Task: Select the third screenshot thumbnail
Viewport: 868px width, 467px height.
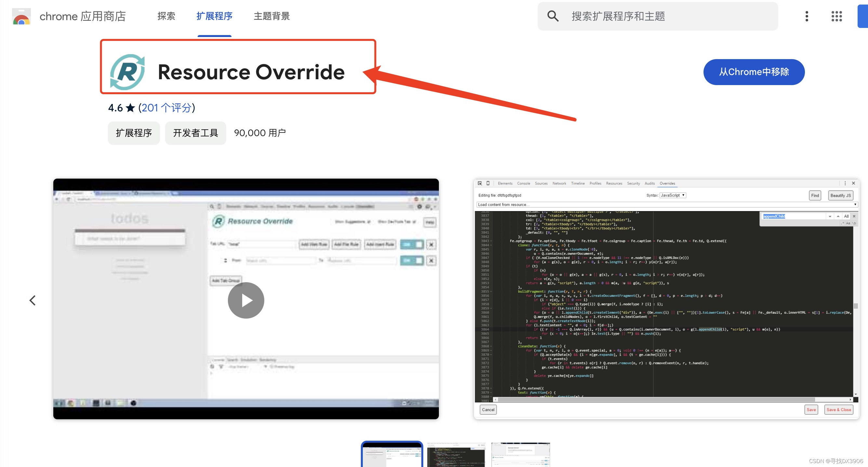Action: pos(520,455)
